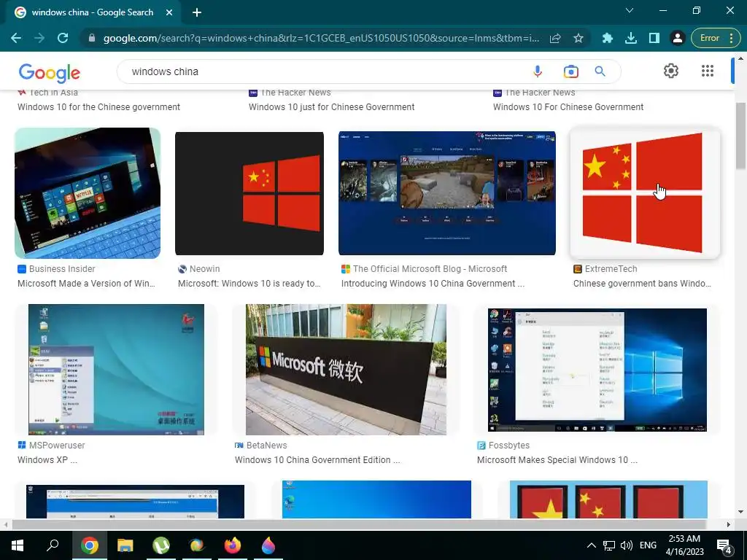Open the Windows Start menu
This screenshot has height=560, width=747.
(18, 545)
